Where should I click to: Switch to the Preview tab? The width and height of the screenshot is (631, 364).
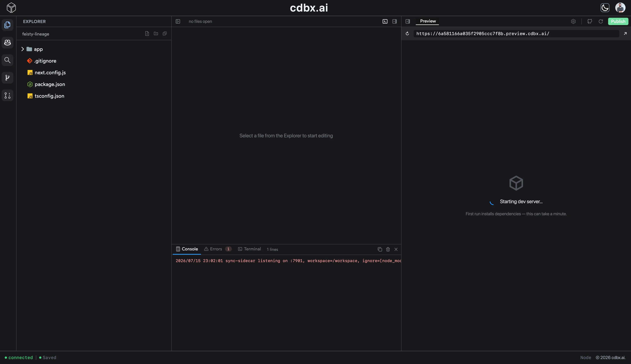click(x=428, y=21)
